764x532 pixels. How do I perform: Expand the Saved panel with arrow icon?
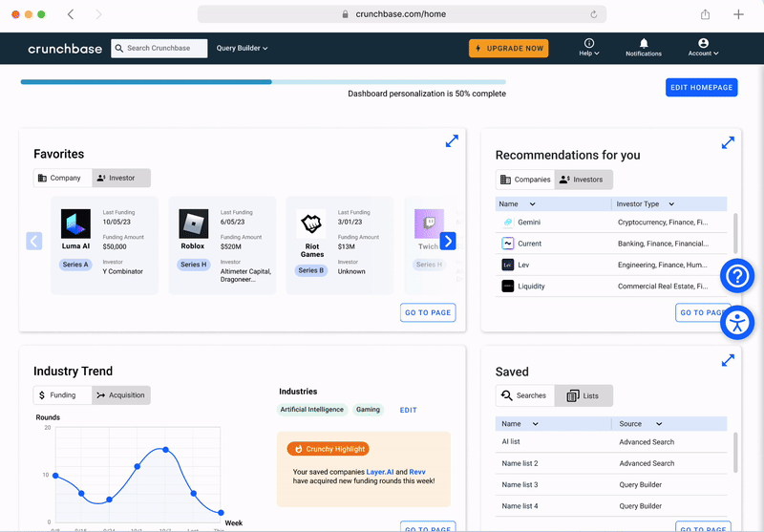(x=728, y=360)
